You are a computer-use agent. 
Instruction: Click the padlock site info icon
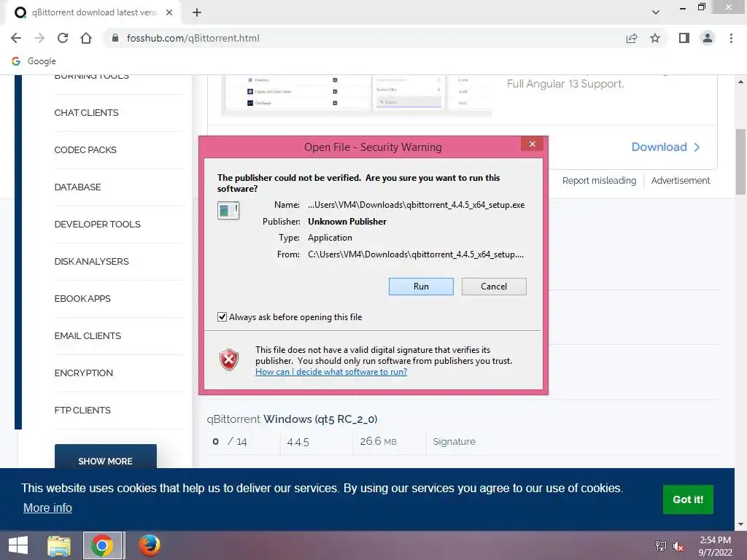click(115, 38)
